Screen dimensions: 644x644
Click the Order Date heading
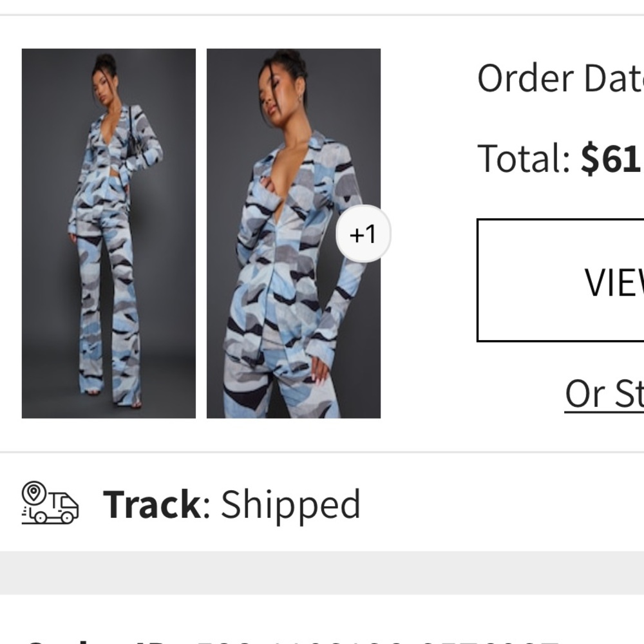pos(560,77)
